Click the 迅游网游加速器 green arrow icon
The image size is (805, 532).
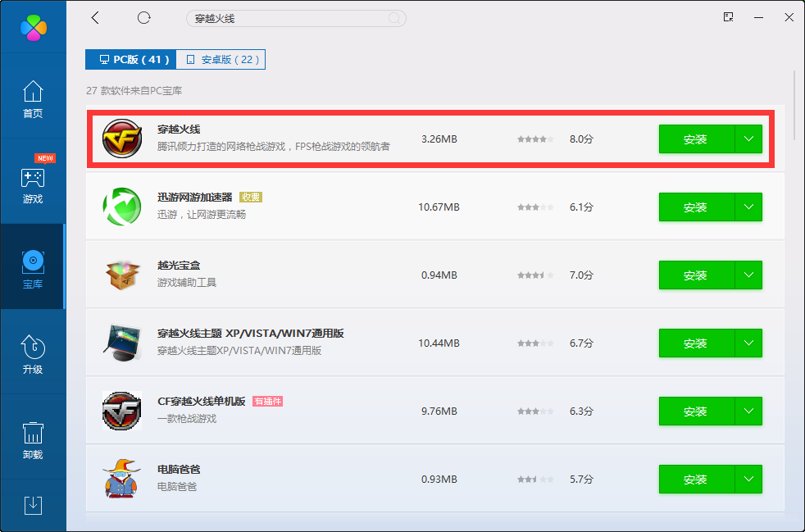click(x=122, y=207)
